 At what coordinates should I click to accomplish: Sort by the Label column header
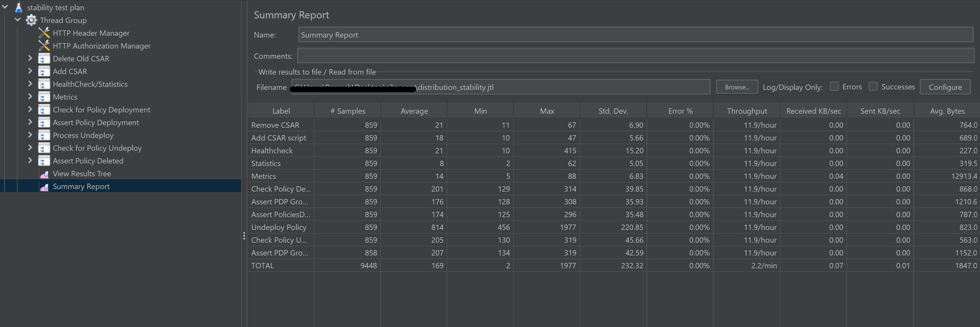tap(281, 111)
